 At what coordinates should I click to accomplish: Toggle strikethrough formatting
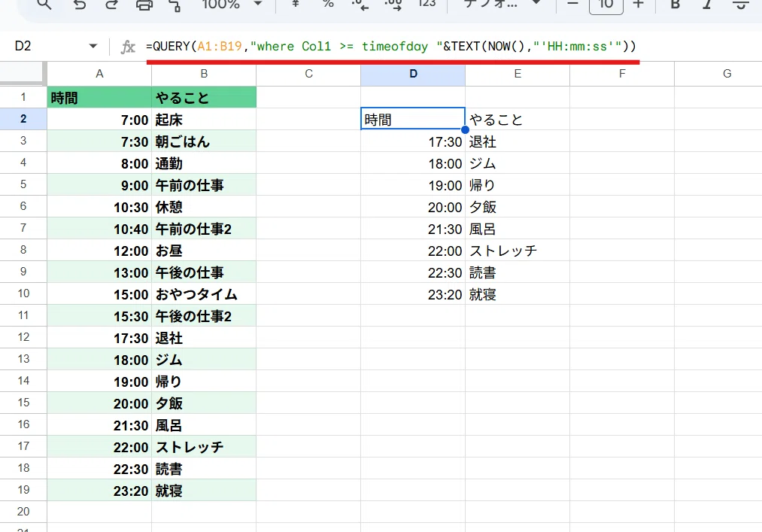(x=740, y=4)
